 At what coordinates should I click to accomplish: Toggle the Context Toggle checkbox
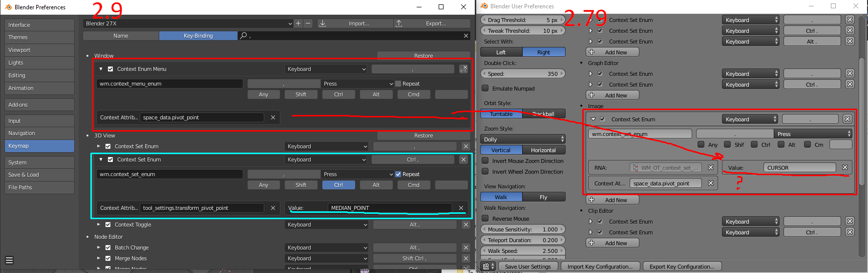coord(108,225)
